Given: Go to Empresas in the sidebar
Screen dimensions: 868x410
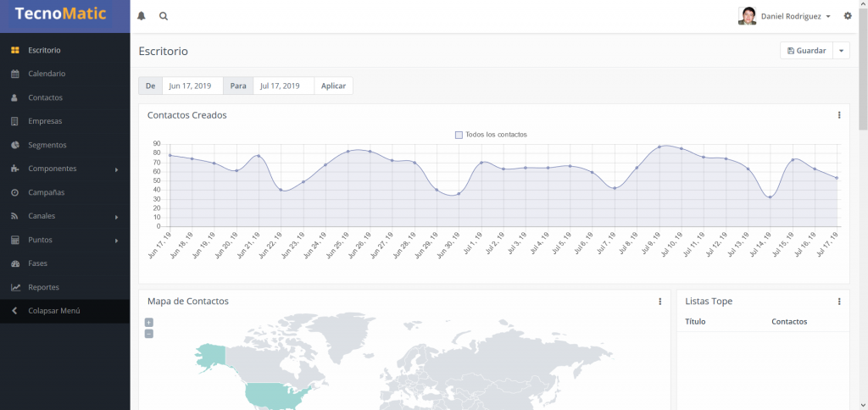Looking at the screenshot, I should (x=45, y=121).
